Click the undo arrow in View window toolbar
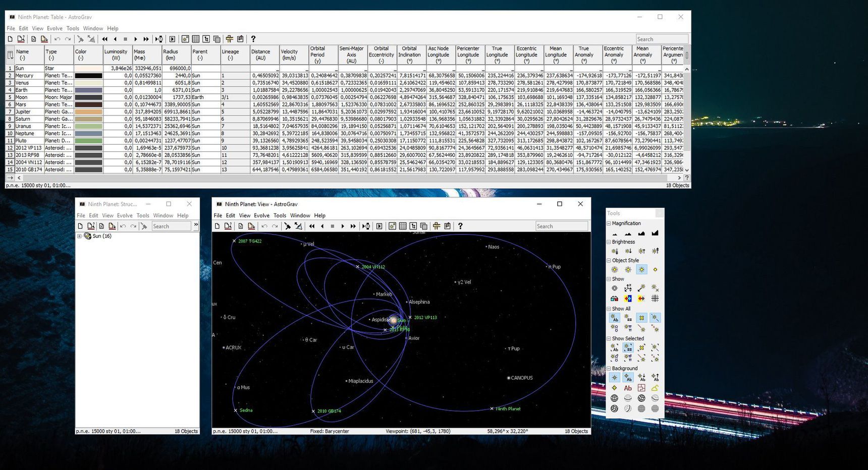The image size is (868, 470). (264, 226)
